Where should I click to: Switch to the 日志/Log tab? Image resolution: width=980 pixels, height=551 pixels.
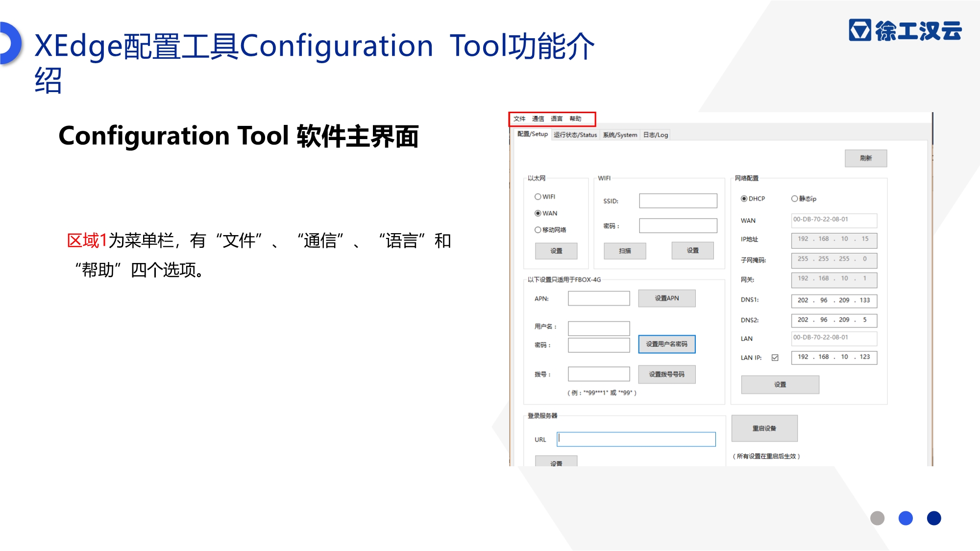656,135
